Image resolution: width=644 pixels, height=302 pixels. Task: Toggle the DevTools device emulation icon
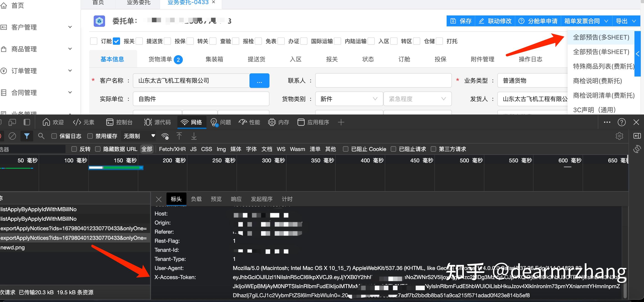(x=12, y=122)
